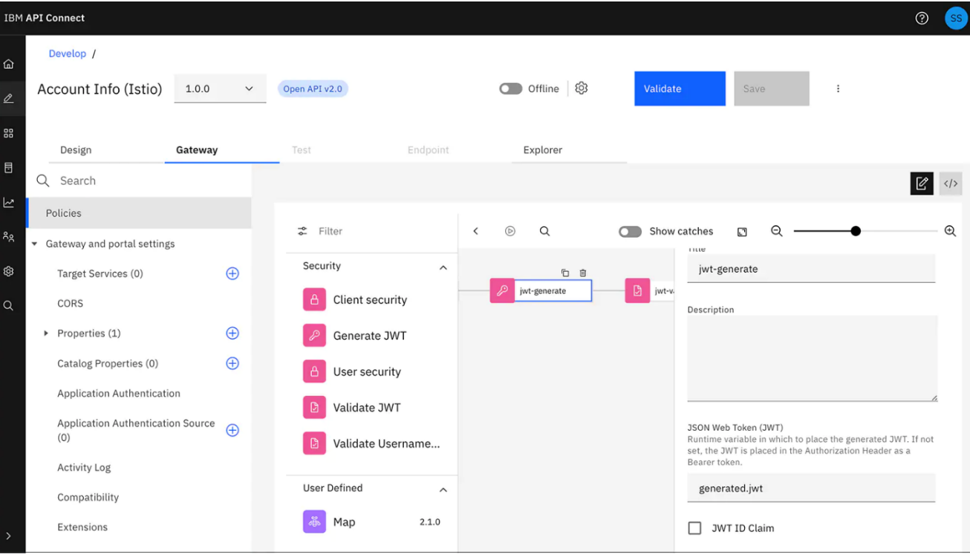Open the Settings gear in left sidebar

(x=9, y=271)
